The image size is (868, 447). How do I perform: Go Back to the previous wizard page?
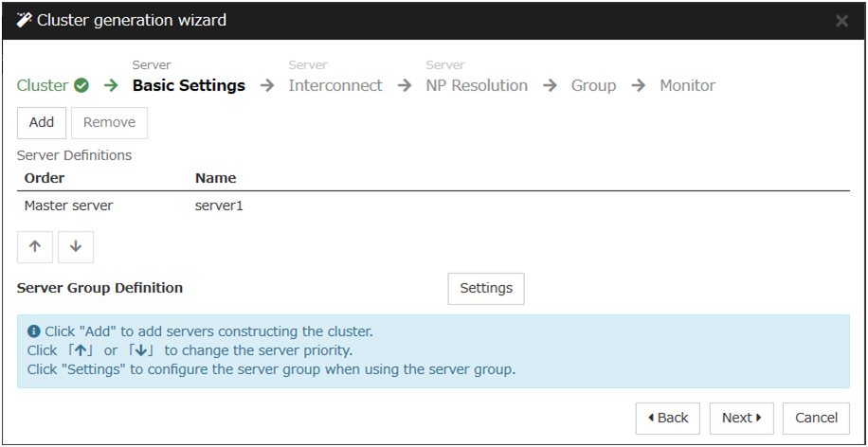pyautogui.click(x=667, y=418)
